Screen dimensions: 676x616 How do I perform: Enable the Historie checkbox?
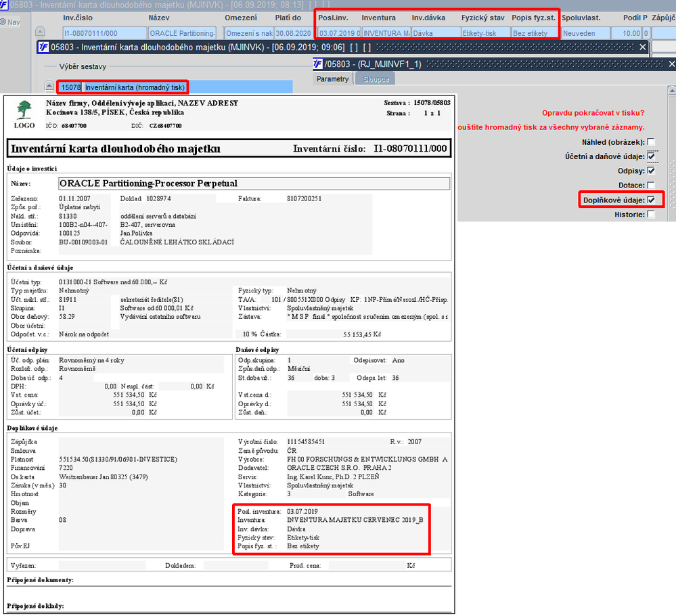tap(651, 215)
